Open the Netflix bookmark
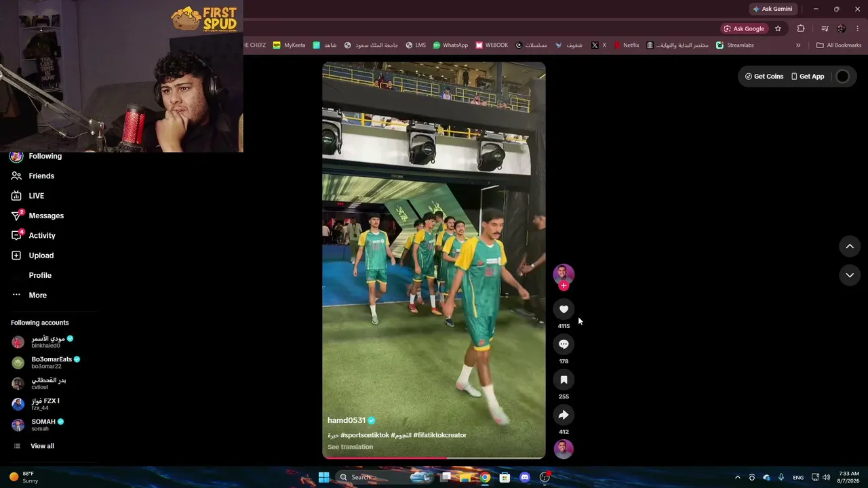The height and width of the screenshot is (488, 868). click(x=627, y=45)
